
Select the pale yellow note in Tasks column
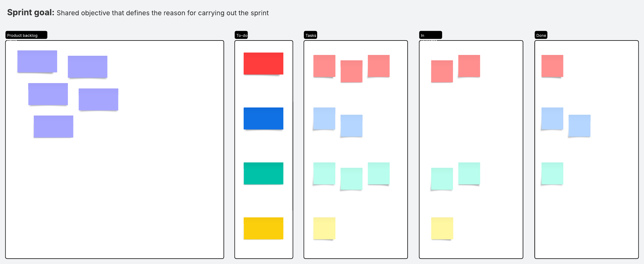pos(324,228)
